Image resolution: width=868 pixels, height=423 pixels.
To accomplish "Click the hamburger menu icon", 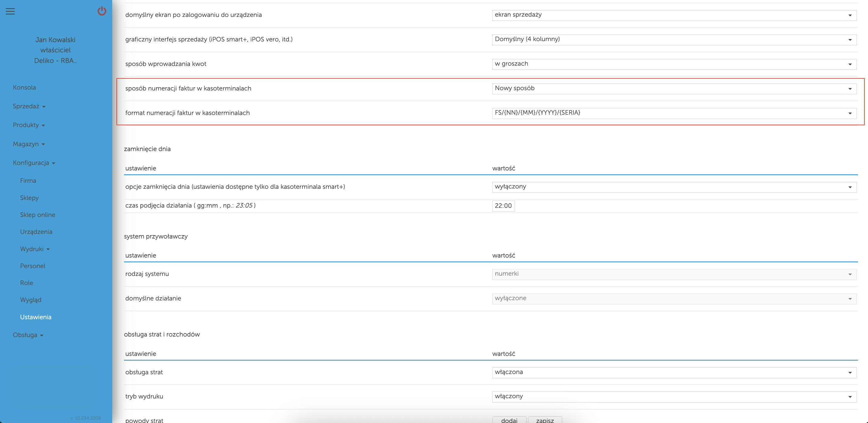I will [11, 11].
